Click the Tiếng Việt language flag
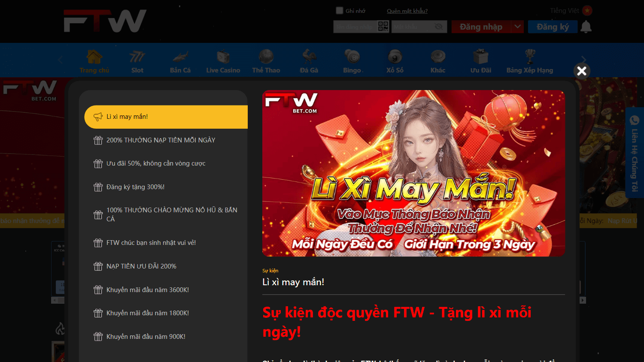 click(587, 11)
